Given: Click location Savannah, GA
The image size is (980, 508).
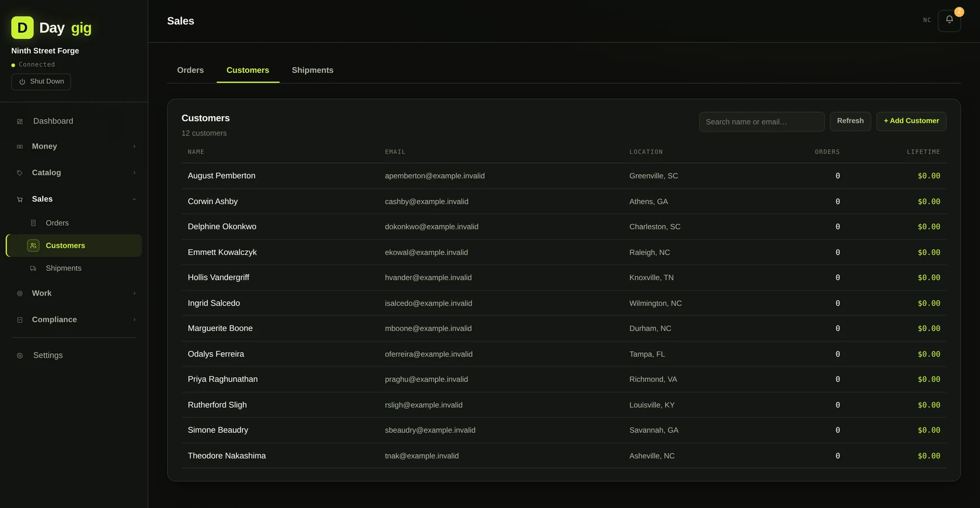Looking at the screenshot, I should pyautogui.click(x=654, y=431).
